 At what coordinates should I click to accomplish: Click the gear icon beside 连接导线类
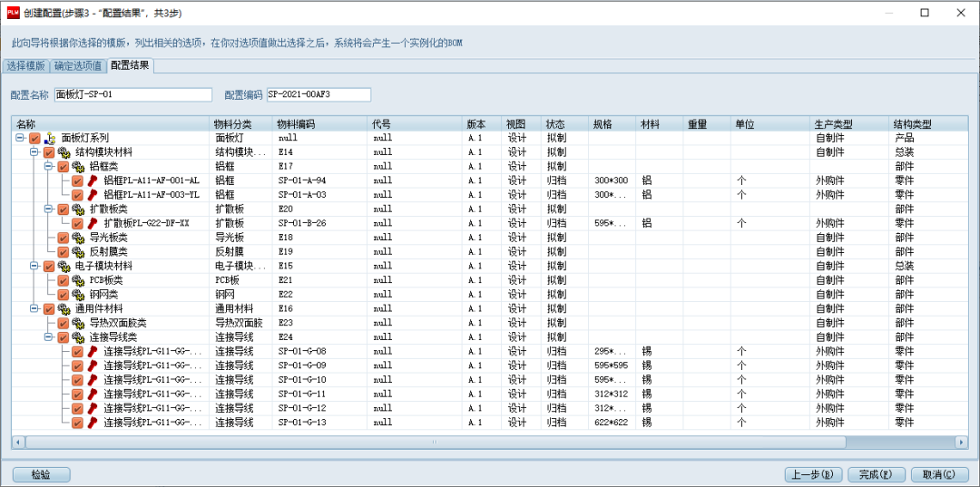tap(79, 337)
